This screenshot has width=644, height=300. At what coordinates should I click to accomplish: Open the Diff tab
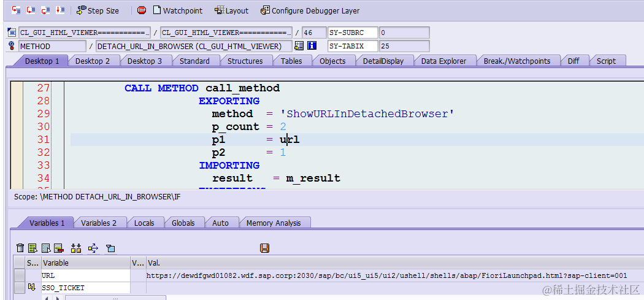pos(573,61)
